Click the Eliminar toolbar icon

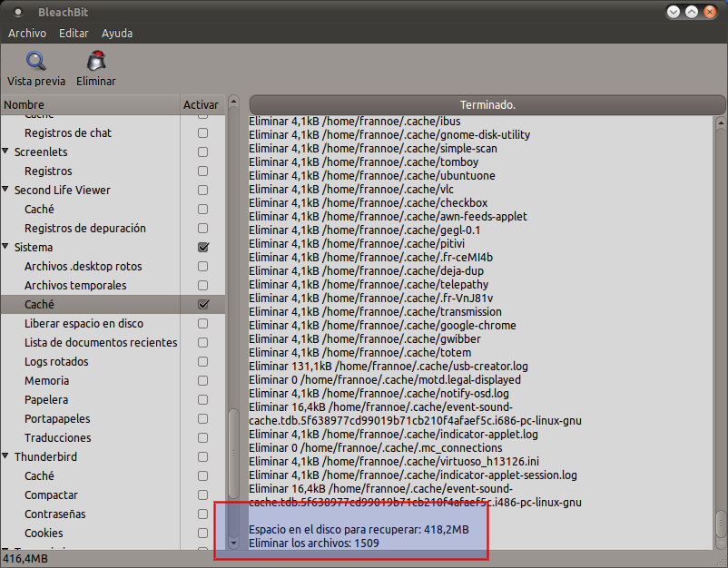(x=95, y=62)
